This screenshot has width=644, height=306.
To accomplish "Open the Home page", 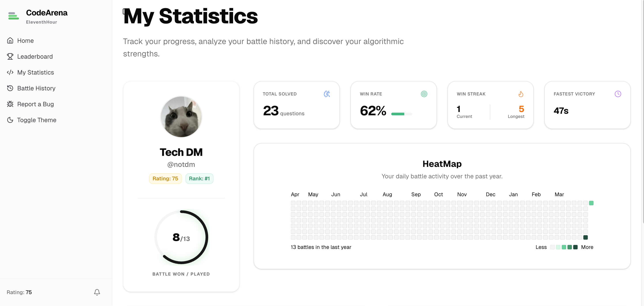I will [x=25, y=41].
